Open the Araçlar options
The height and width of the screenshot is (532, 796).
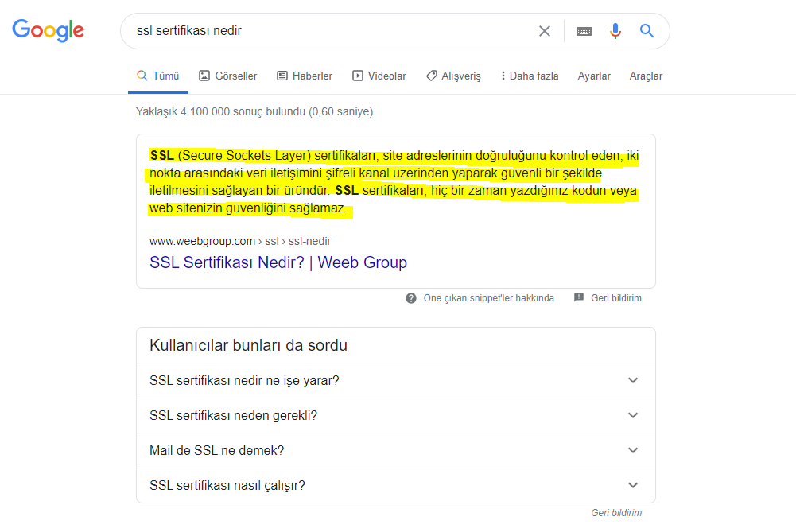tap(645, 76)
